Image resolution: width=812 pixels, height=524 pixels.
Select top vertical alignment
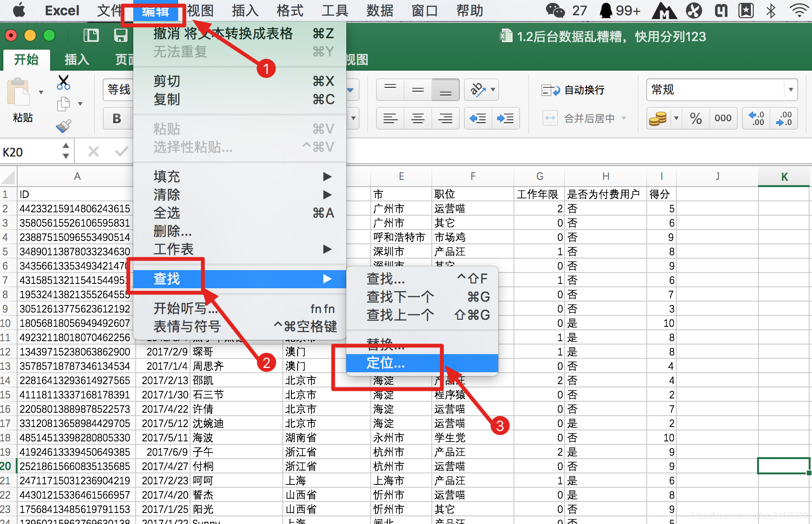(390, 90)
